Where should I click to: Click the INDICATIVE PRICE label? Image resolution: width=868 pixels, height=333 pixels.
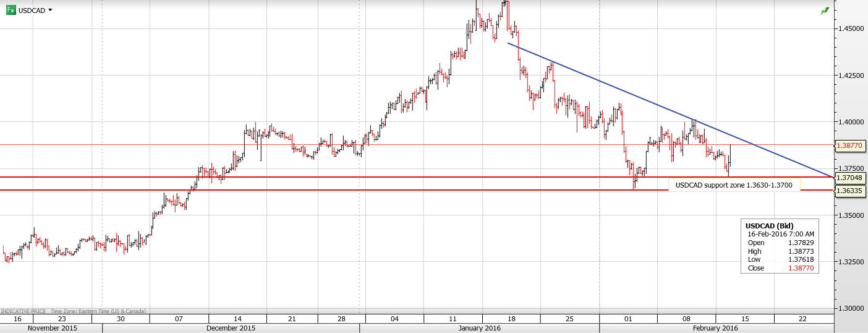[24, 311]
